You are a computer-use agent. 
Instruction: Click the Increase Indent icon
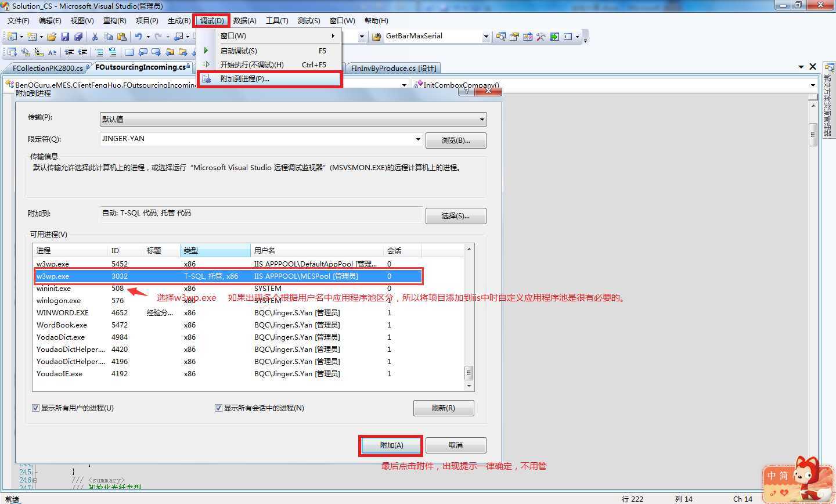[82, 52]
